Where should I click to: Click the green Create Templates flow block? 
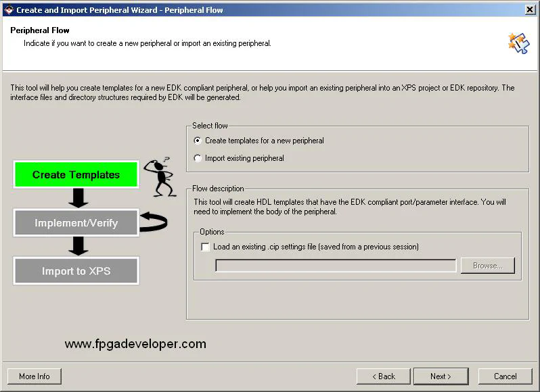[76, 174]
